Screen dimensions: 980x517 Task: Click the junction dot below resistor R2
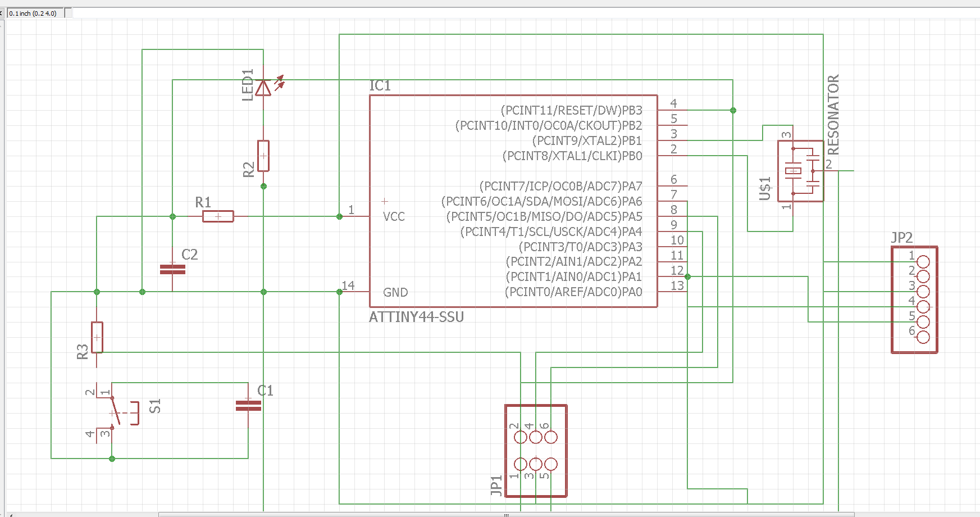tap(263, 186)
